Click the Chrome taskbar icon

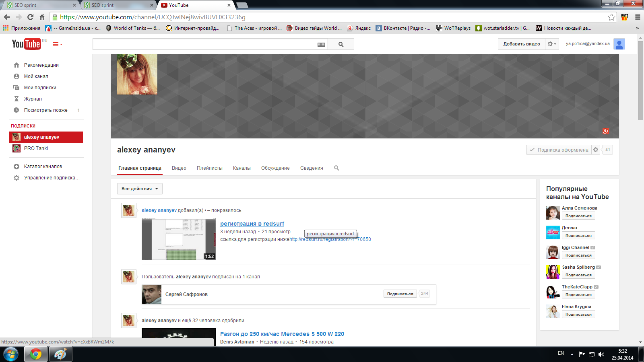pos(35,354)
